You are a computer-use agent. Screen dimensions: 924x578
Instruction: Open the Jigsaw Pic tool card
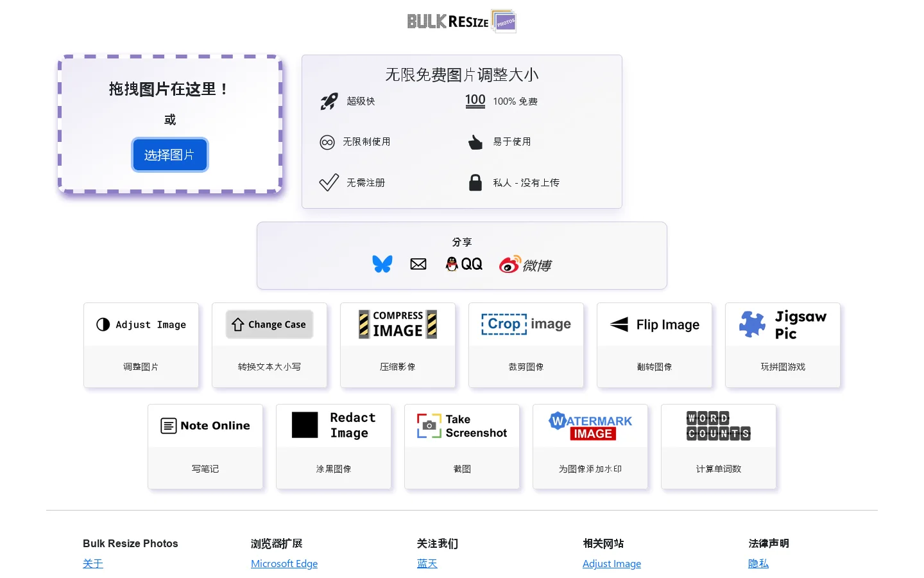tap(783, 345)
